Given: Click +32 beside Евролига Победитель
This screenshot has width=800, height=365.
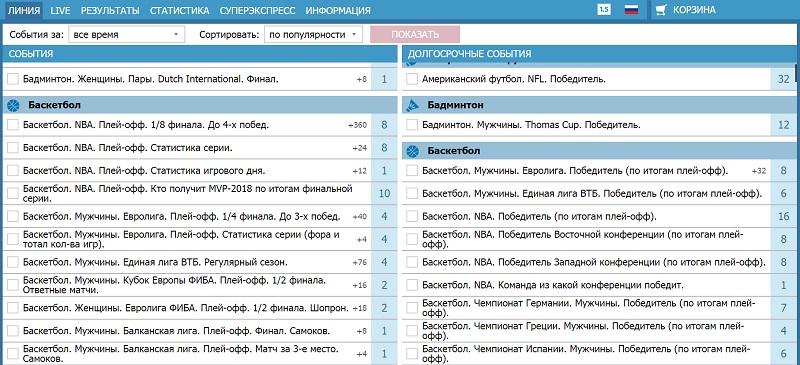Looking at the screenshot, I should [x=758, y=171].
